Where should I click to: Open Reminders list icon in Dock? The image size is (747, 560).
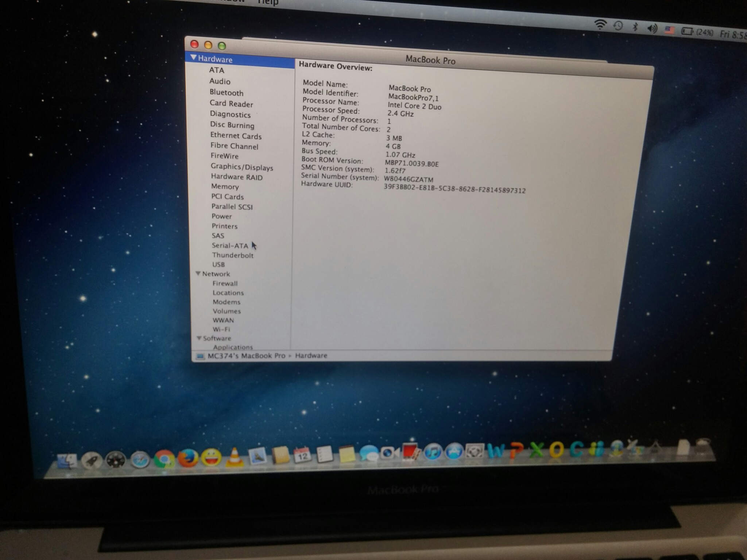coord(324,454)
